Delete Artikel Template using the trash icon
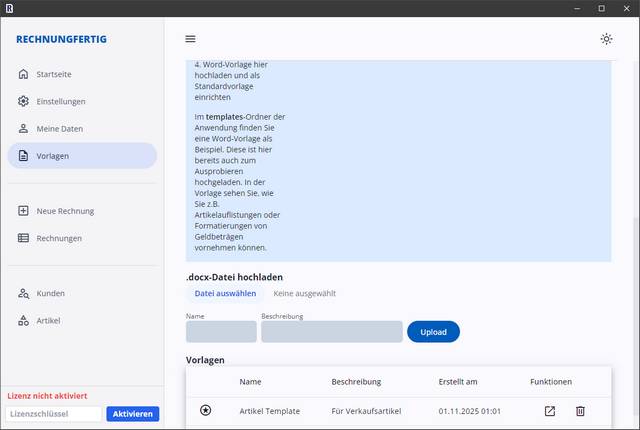 (x=580, y=411)
